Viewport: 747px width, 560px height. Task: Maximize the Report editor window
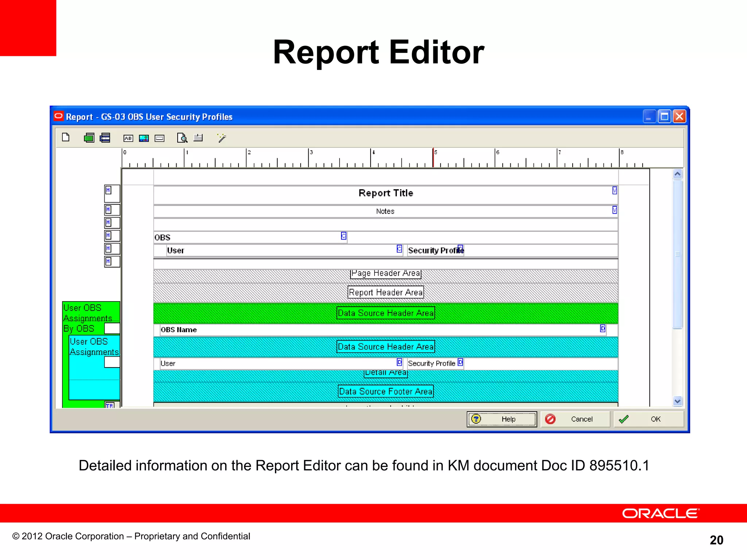click(664, 117)
